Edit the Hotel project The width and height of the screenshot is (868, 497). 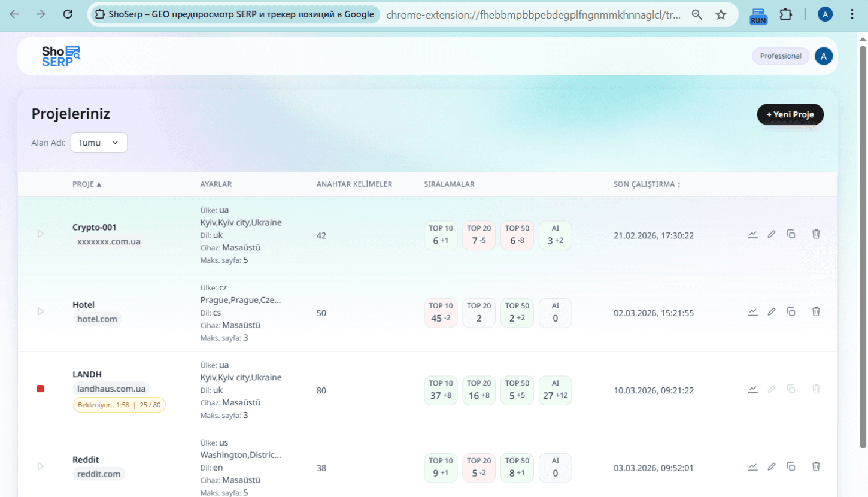point(772,311)
